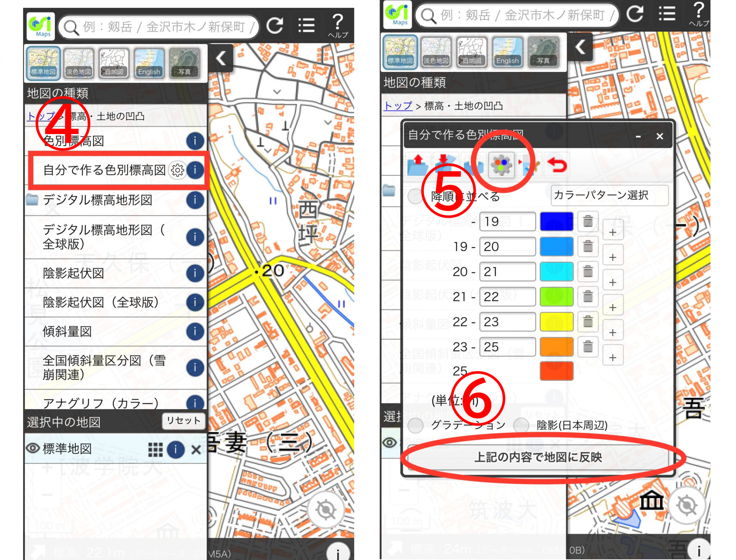The height and width of the screenshot is (560, 736).
Task: Open info for 傾斜量図
Action: (195, 331)
